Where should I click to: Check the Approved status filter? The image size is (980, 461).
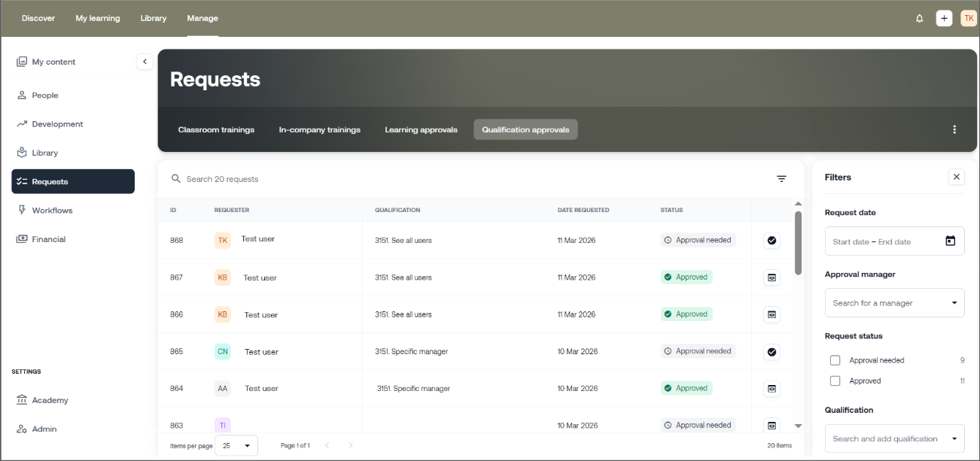[x=835, y=381]
